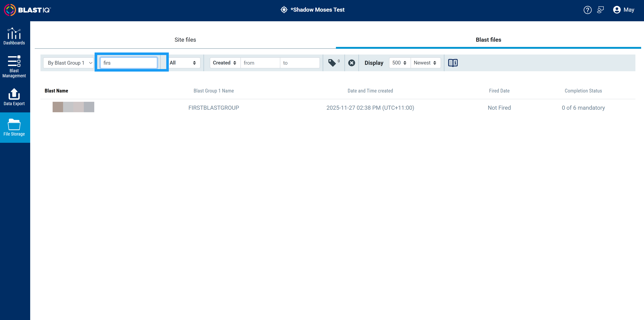The height and width of the screenshot is (320, 644).
Task: Open the Newest sort order dropdown
Action: [425, 63]
